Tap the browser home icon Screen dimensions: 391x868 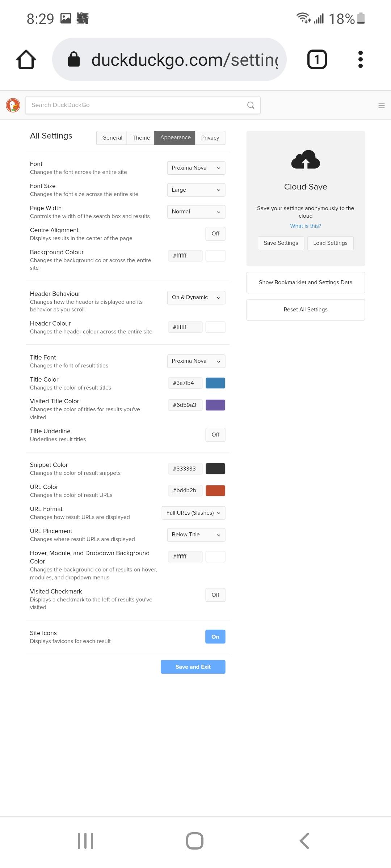[26, 59]
